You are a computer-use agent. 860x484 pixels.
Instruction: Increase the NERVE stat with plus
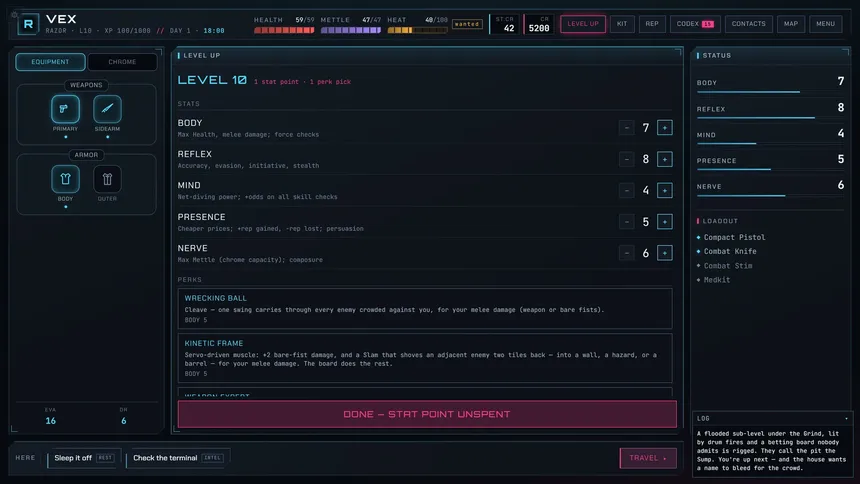pos(664,253)
